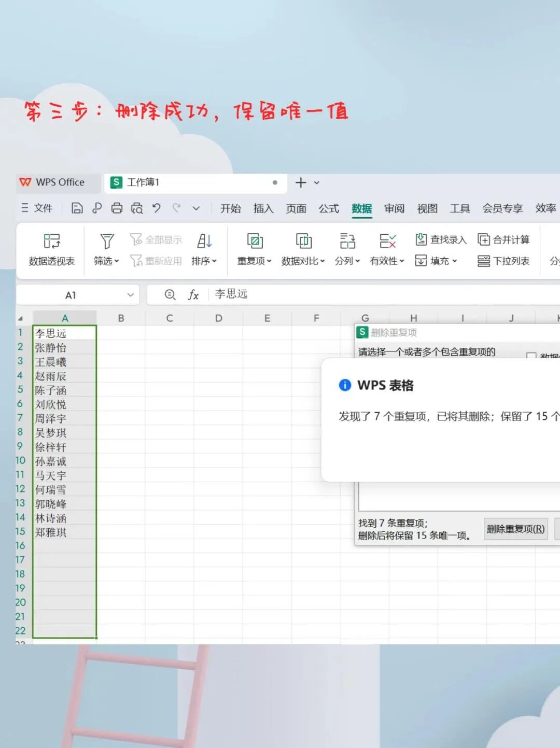
Task: Open the 效率 ribbon tab
Action: click(546, 208)
